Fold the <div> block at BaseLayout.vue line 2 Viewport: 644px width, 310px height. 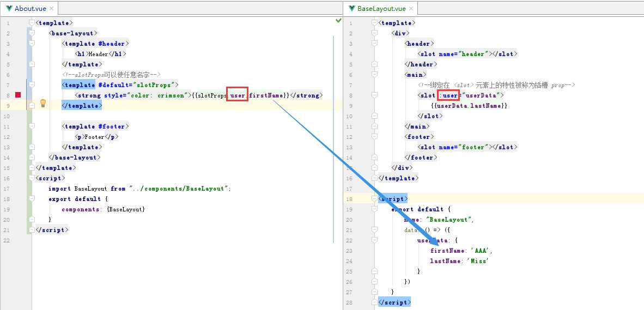pos(374,33)
